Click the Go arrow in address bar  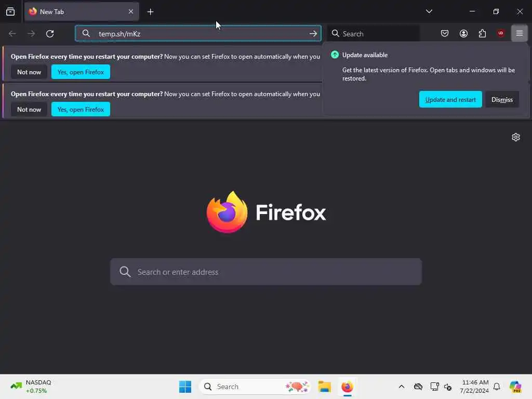point(313,34)
